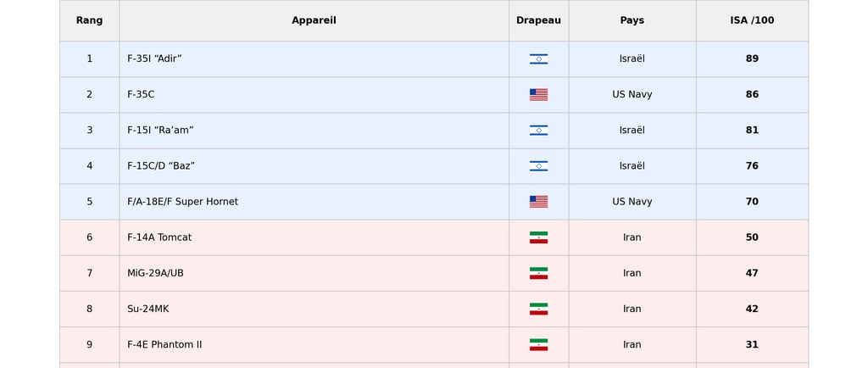Click the Israel flag for F-15I Ra'am
868x368 pixels.
tap(538, 131)
